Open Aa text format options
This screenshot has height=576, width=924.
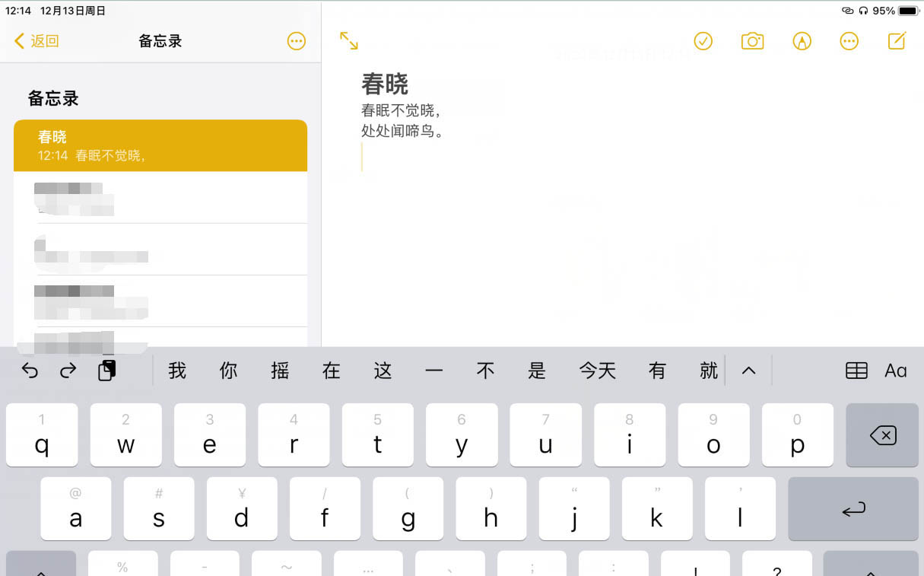tap(896, 371)
